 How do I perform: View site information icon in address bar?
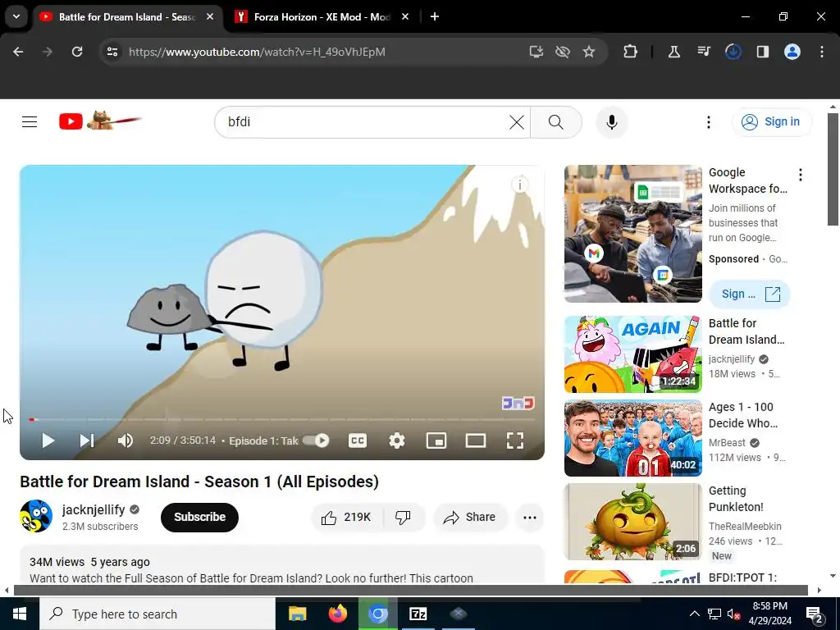(112, 52)
